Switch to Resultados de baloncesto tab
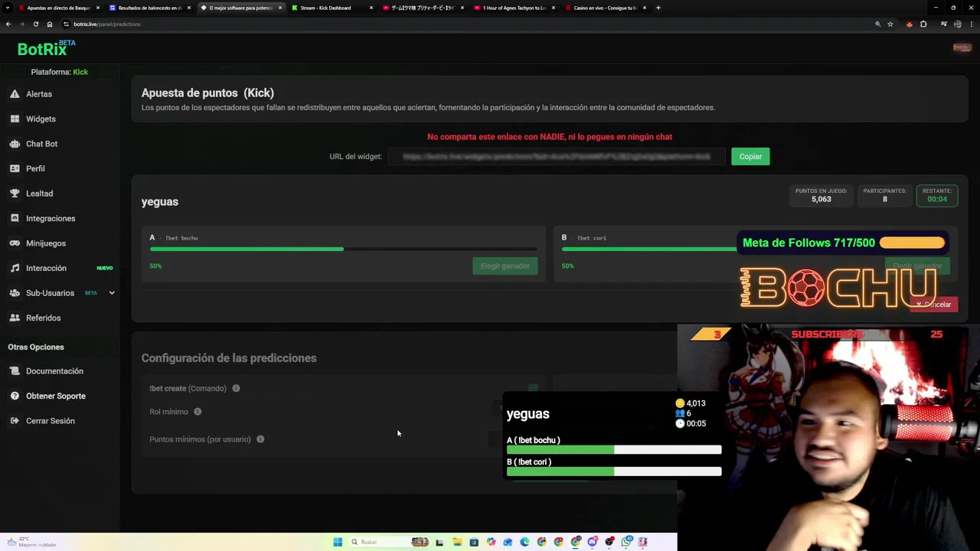 point(149,8)
